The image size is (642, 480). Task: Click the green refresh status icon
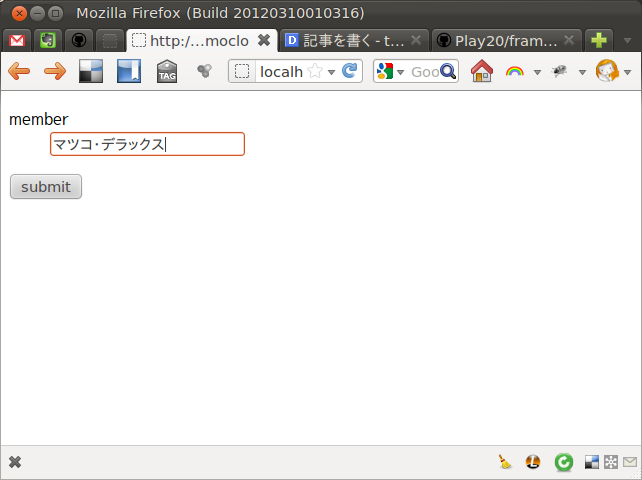[564, 462]
